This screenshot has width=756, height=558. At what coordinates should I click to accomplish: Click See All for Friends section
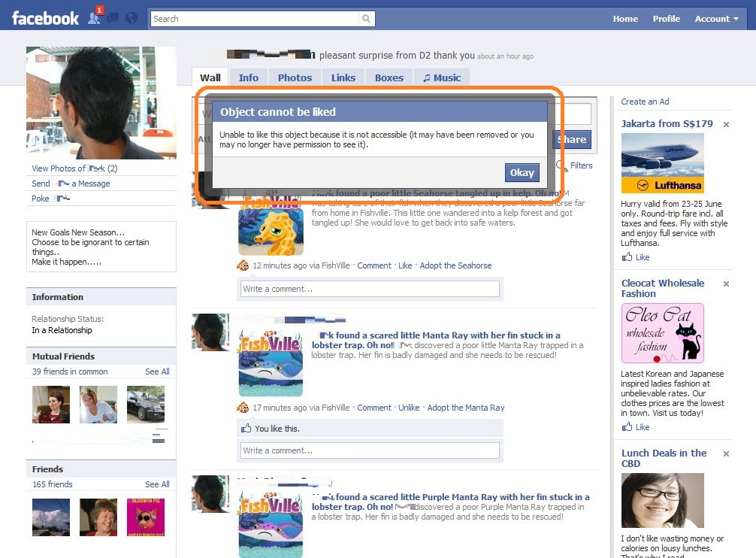click(x=157, y=484)
